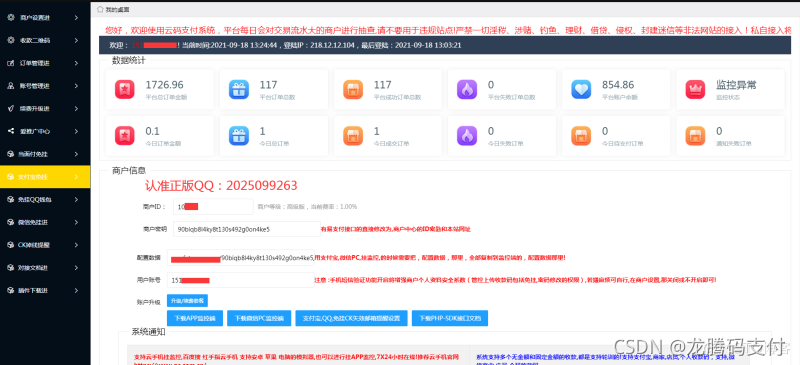Click the 下载PHP-SDK接口文档 button
Viewport: 800px width, 365px height.
pos(450,318)
